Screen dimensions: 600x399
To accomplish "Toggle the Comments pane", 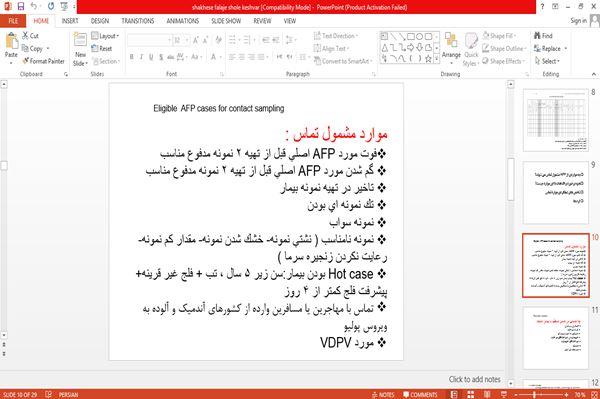I will (420, 394).
